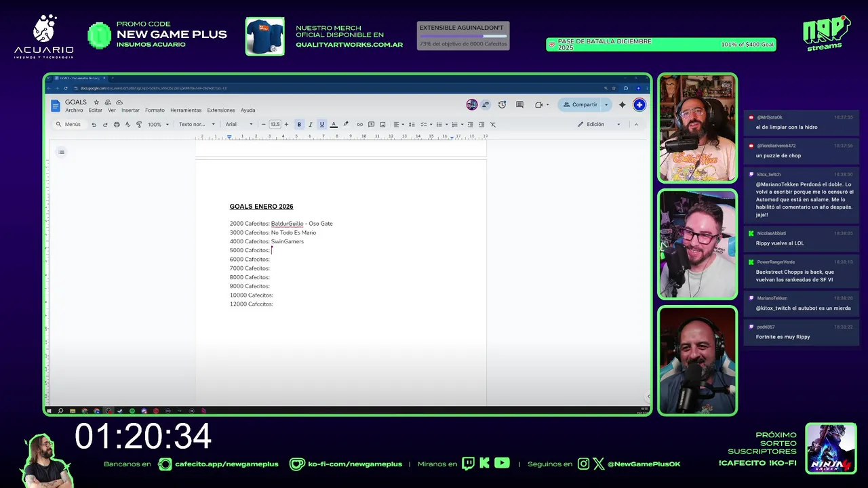Increase the indent
This screenshot has width=868, height=488.
coord(481,125)
